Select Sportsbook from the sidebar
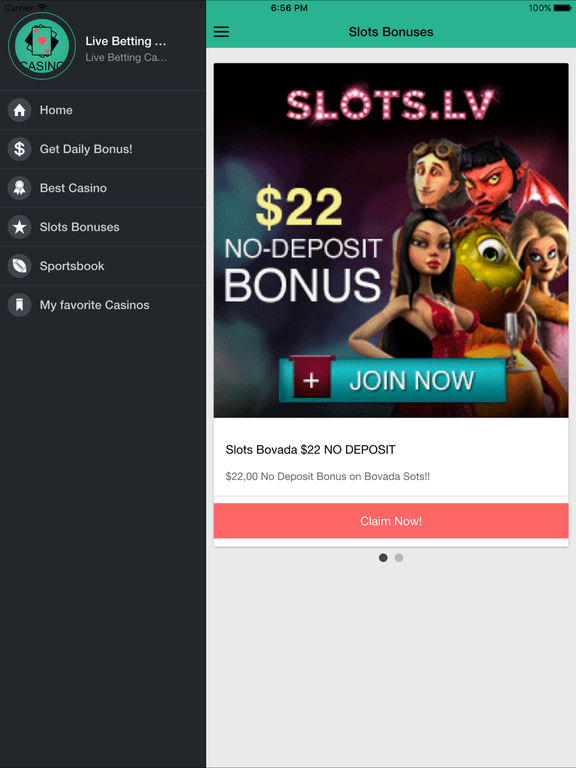This screenshot has width=576, height=768. tap(103, 266)
